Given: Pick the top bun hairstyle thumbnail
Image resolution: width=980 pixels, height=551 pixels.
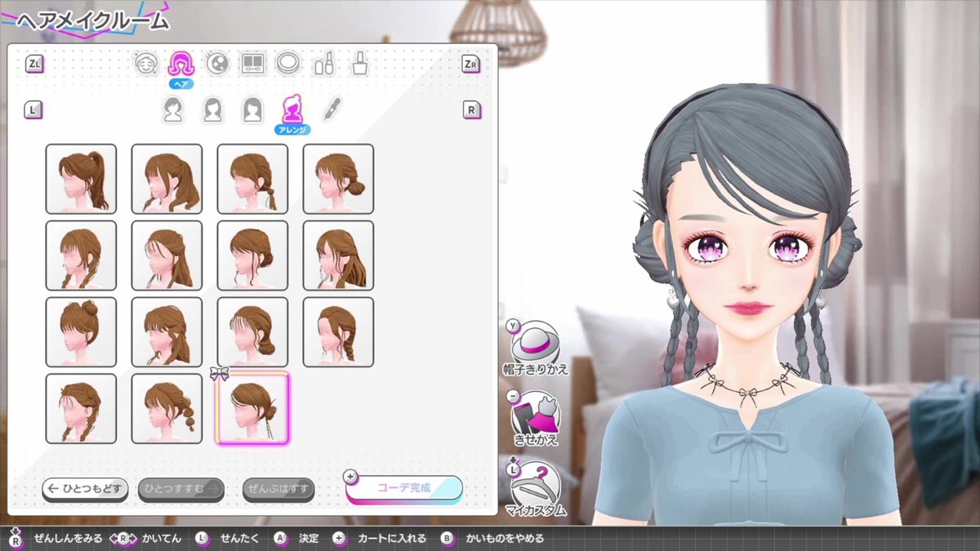Looking at the screenshot, I should click(81, 332).
